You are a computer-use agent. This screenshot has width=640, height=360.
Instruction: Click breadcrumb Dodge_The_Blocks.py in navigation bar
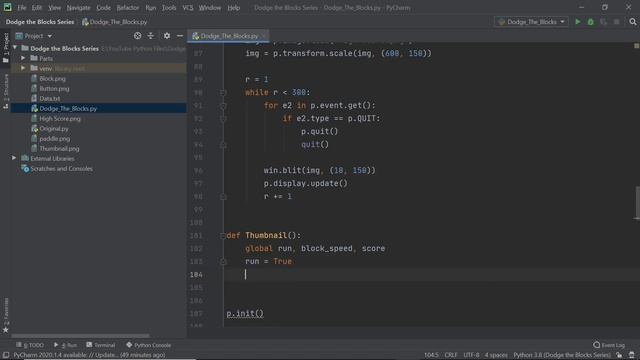point(114,22)
